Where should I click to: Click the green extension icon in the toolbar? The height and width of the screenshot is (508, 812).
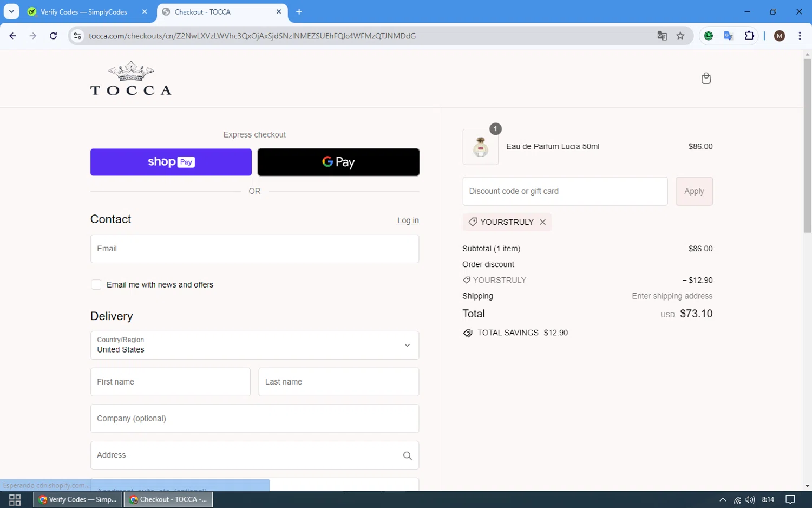[708, 36]
